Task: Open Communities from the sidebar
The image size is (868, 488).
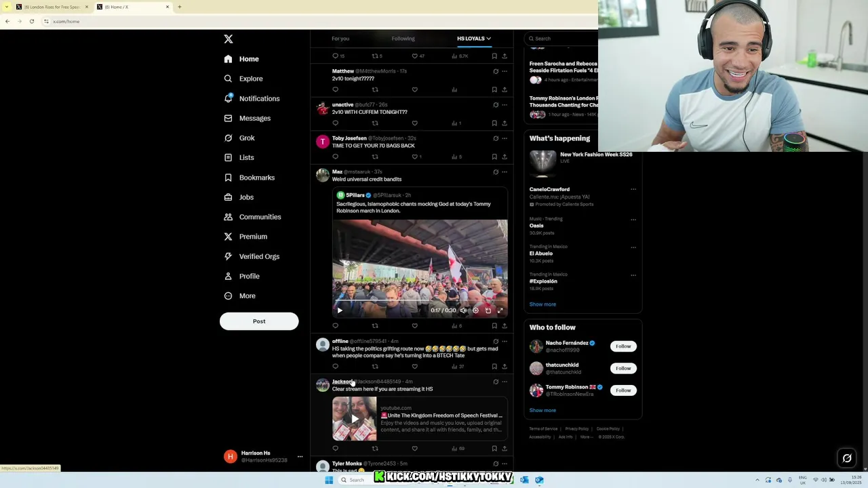Action: pyautogui.click(x=252, y=217)
